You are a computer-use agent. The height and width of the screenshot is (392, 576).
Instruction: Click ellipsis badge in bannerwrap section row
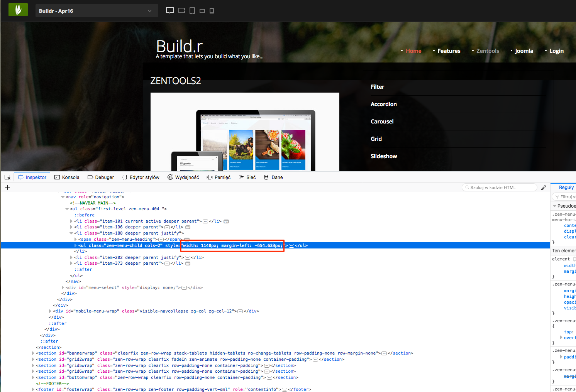tap(384, 353)
